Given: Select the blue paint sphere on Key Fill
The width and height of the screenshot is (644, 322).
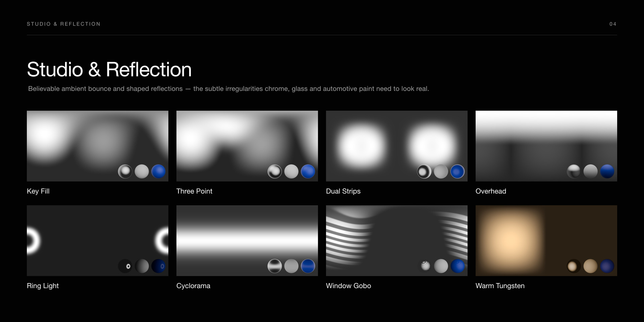Looking at the screenshot, I should 159,171.
